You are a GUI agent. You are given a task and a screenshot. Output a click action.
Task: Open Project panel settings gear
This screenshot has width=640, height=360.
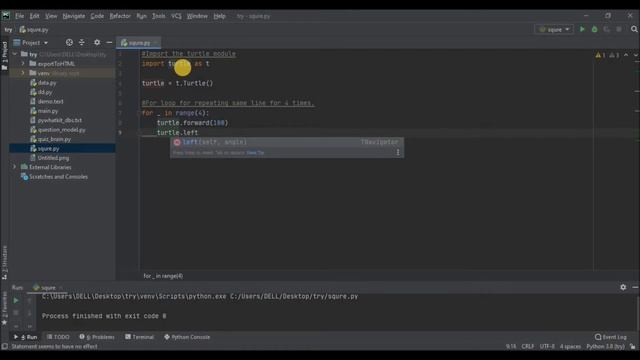pyautogui.click(x=97, y=42)
